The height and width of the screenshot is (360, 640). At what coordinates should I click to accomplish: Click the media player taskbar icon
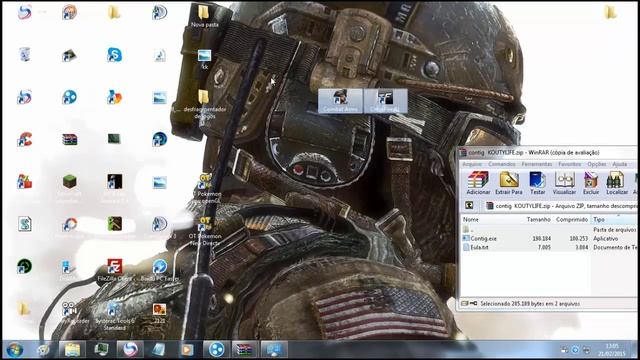[x=187, y=350]
